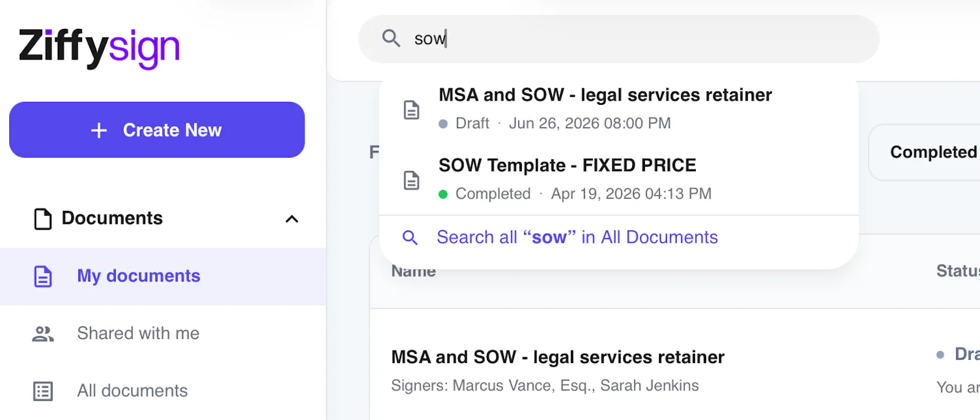
Task: Click the Completed filter button
Action: 925,152
